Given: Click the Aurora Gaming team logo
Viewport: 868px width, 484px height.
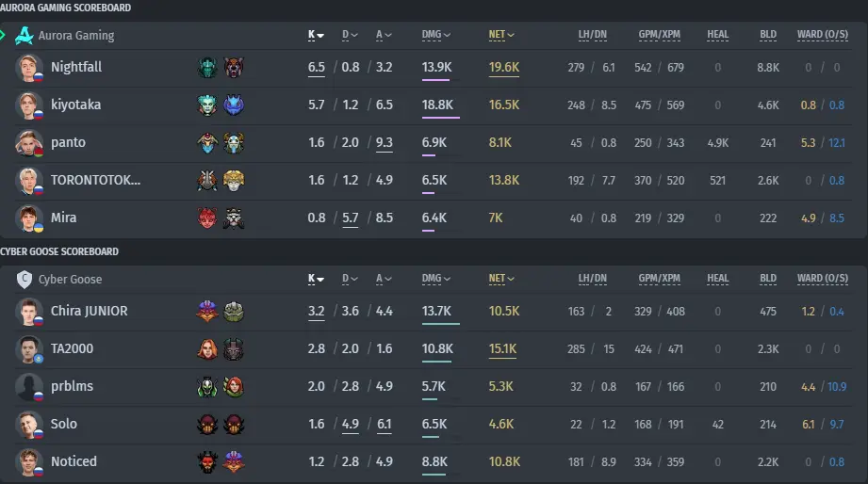Looking at the screenshot, I should [24, 36].
